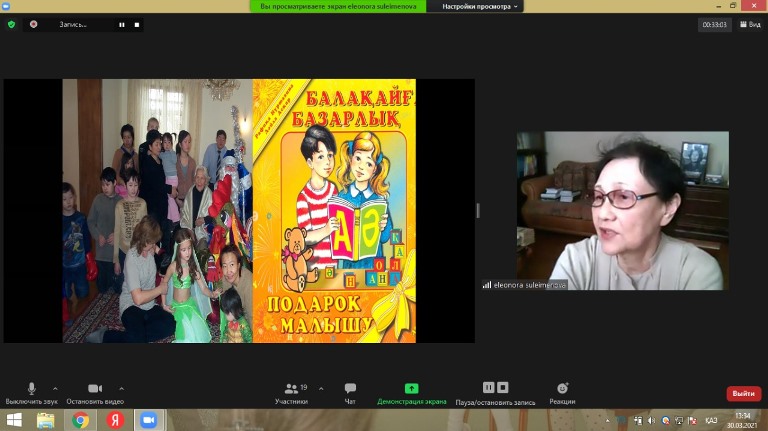Click the meeting timer 00:33:03
768x431 pixels.
coord(715,24)
